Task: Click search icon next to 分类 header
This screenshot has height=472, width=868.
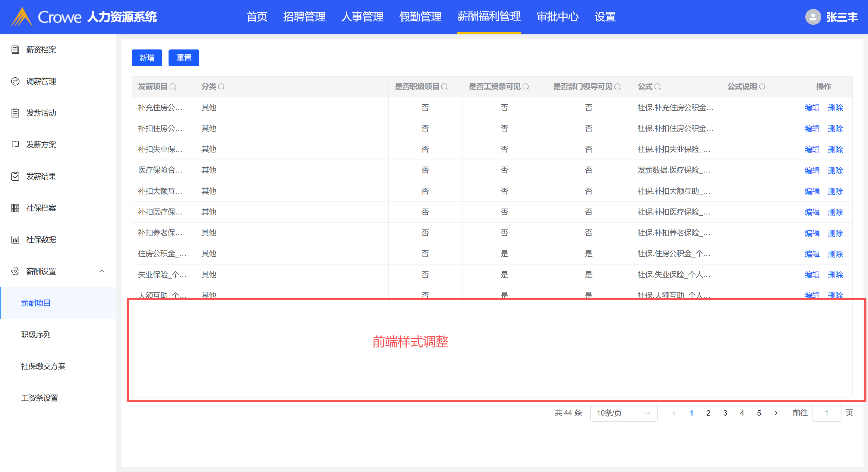Action: point(221,87)
